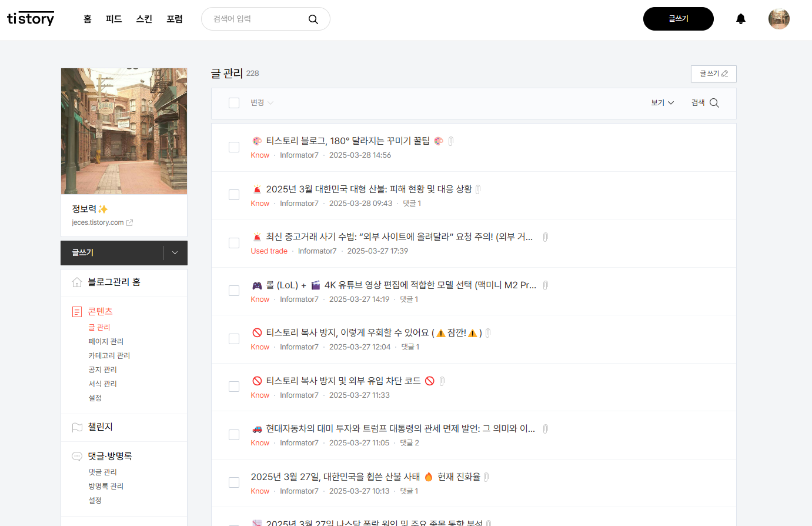Click the attachment clip on 꾸미기 꿀팁 post
The image size is (812, 526).
[x=451, y=141]
